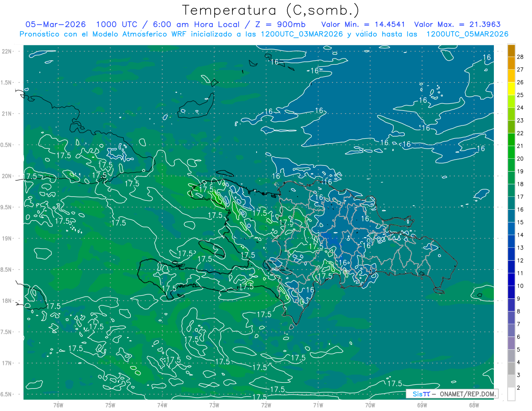Click the '9' color scale label
Viewport: 532px width, 411px height.
click(x=519, y=299)
